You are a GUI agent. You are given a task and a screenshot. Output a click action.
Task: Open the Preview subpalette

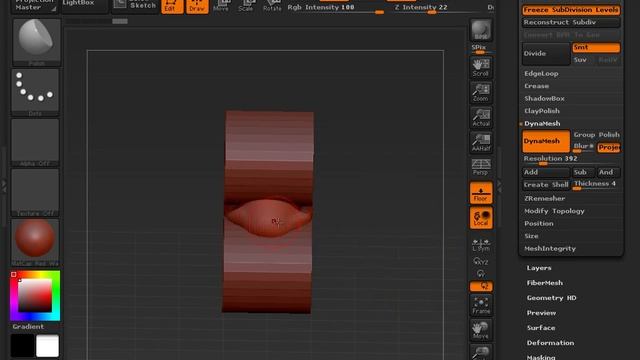[541, 313]
